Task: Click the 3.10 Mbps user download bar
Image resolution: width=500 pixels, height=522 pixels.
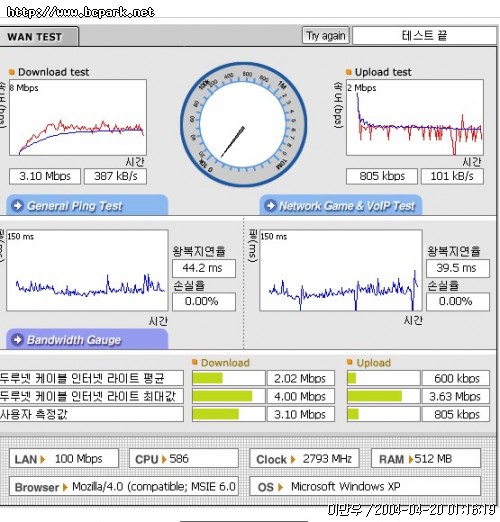Action: point(229,414)
